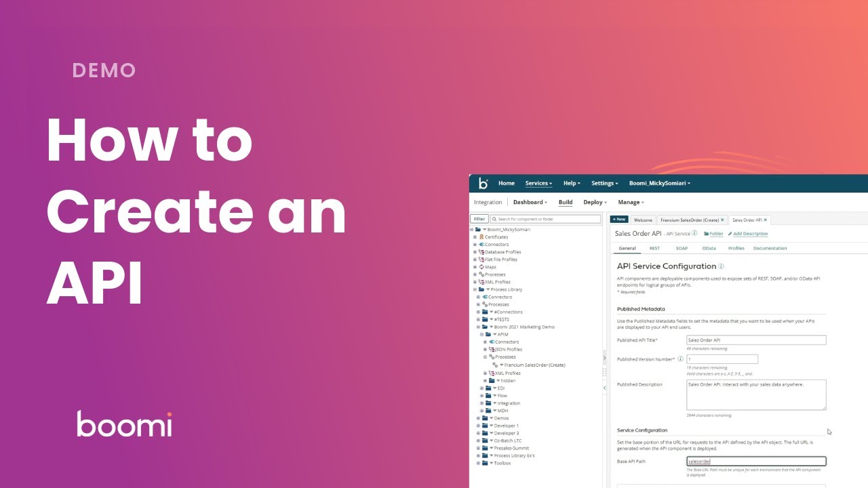Viewport: 868px width, 488px height.
Task: Switch to the Welcome tab
Action: click(x=643, y=220)
